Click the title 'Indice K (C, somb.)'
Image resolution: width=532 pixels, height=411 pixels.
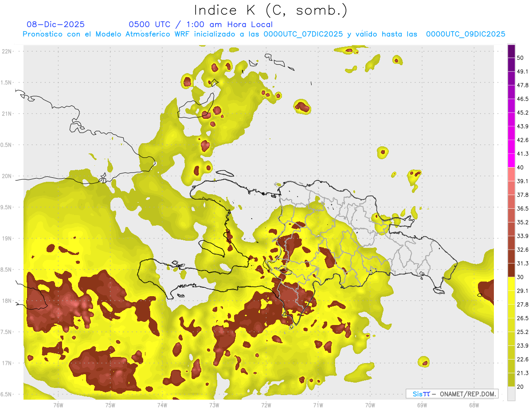coord(271,10)
